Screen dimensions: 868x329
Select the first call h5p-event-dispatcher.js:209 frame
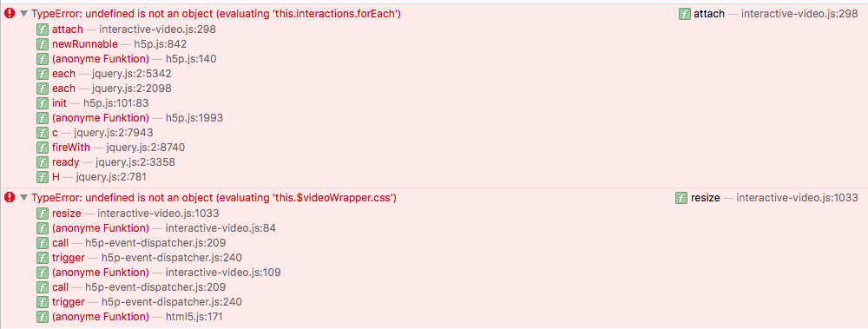[131, 242]
